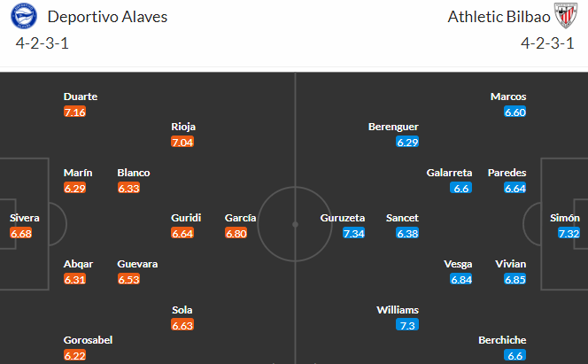Screen dimensions: 588x364
Task: Click Guruzeta's 7.34 rating badge
Action: pos(353,234)
